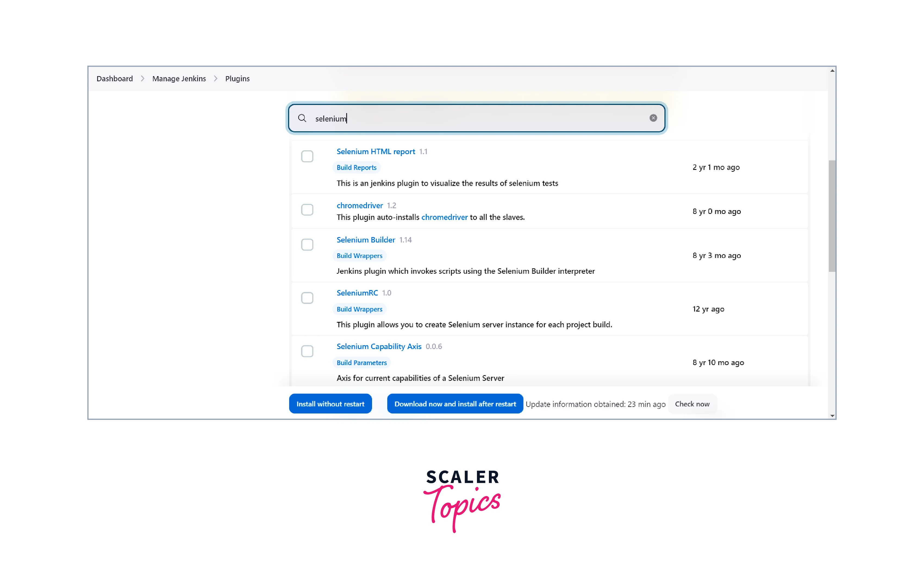Screen dimensions: 924x585
Task: Focus the plugin search input field
Action: tap(477, 118)
